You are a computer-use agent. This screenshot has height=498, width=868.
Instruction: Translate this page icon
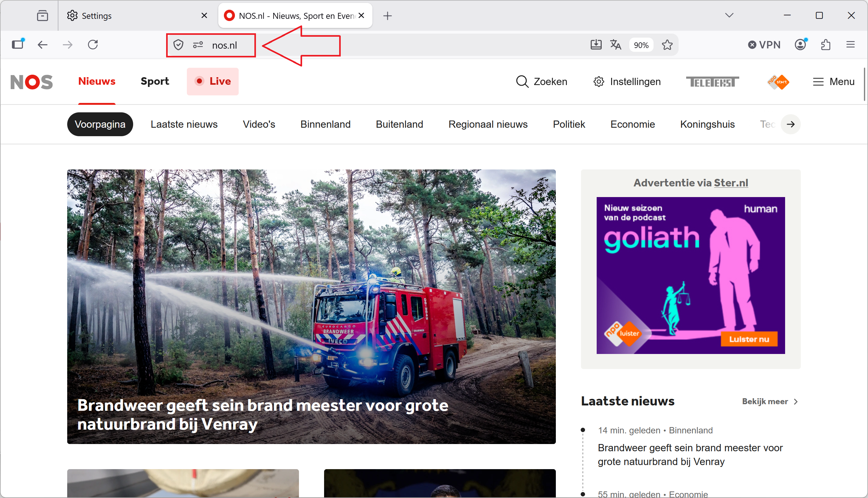(616, 45)
